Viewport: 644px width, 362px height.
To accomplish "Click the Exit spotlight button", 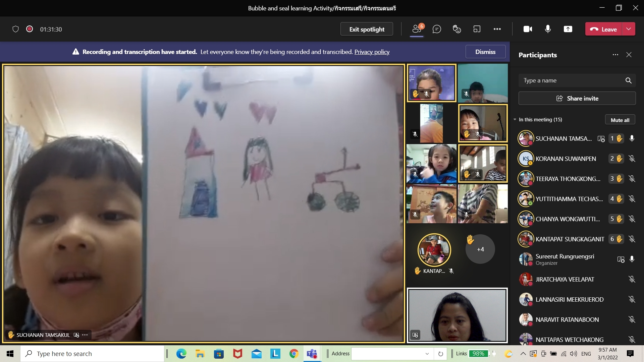I will tap(367, 29).
